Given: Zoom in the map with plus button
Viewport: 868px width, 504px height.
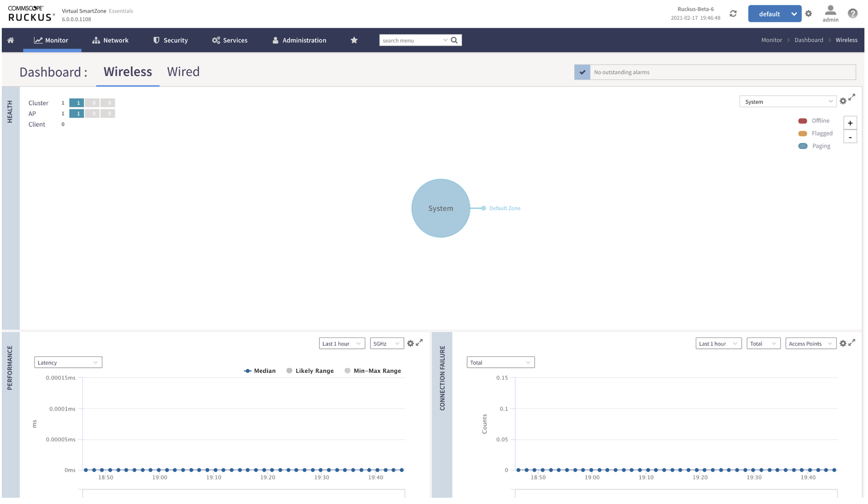Looking at the screenshot, I should pyautogui.click(x=850, y=123).
